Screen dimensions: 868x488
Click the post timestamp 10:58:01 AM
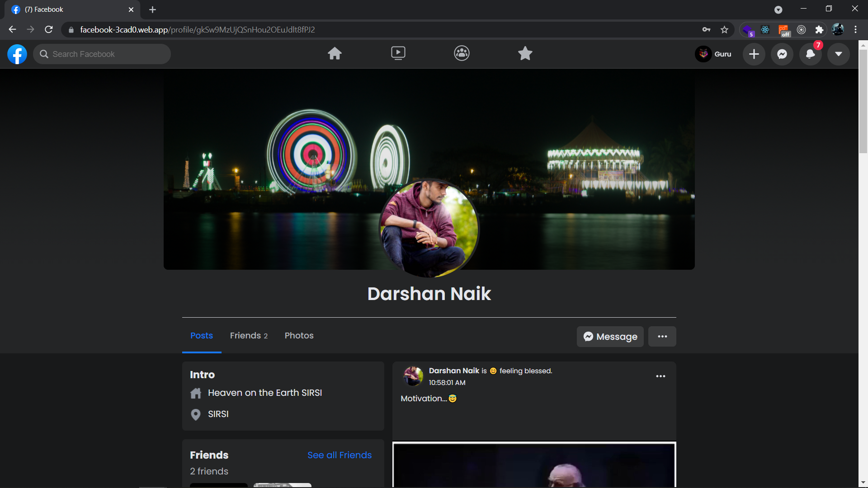pyautogui.click(x=447, y=383)
